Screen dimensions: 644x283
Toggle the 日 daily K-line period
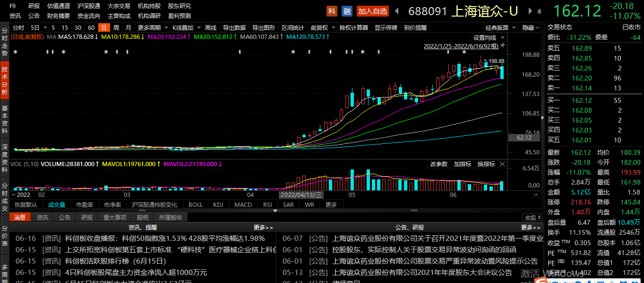pos(103,27)
